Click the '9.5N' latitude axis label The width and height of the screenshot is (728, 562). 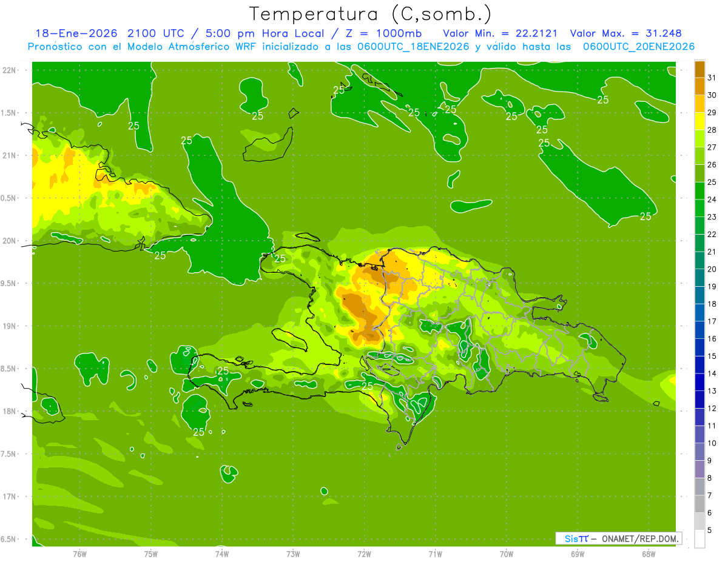coord(9,283)
